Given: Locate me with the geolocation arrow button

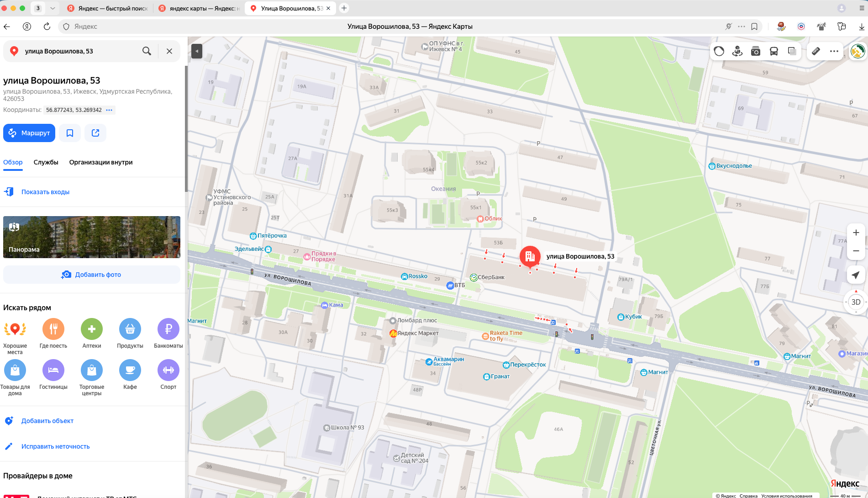Looking at the screenshot, I should (x=856, y=275).
